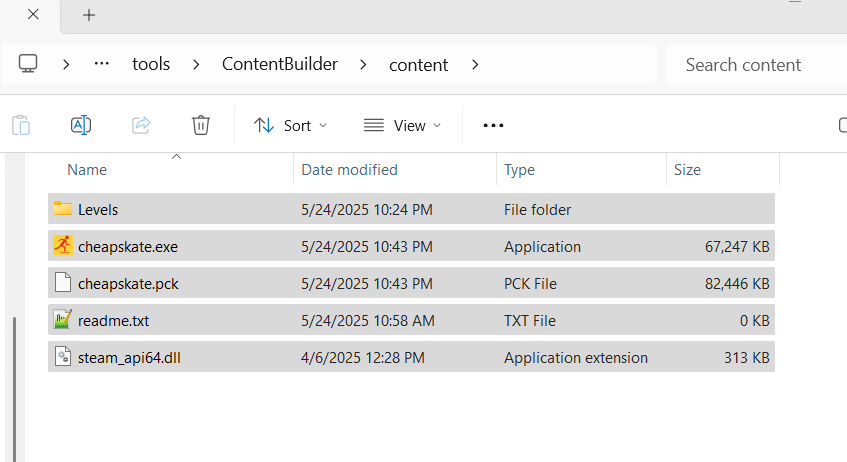Viewport: 847px width, 462px height.
Task: Click the This PC monitor icon in the address bar
Action: tap(28, 64)
